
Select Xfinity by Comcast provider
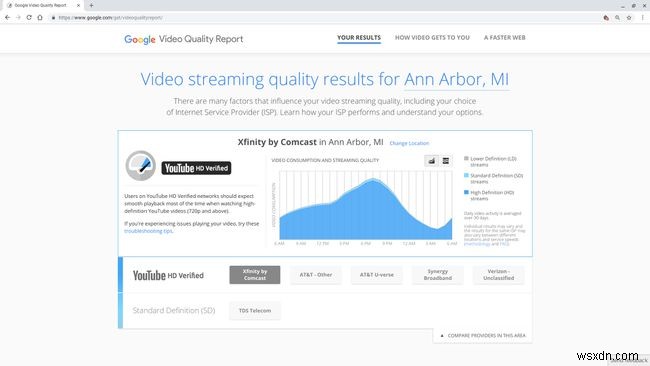tap(255, 275)
